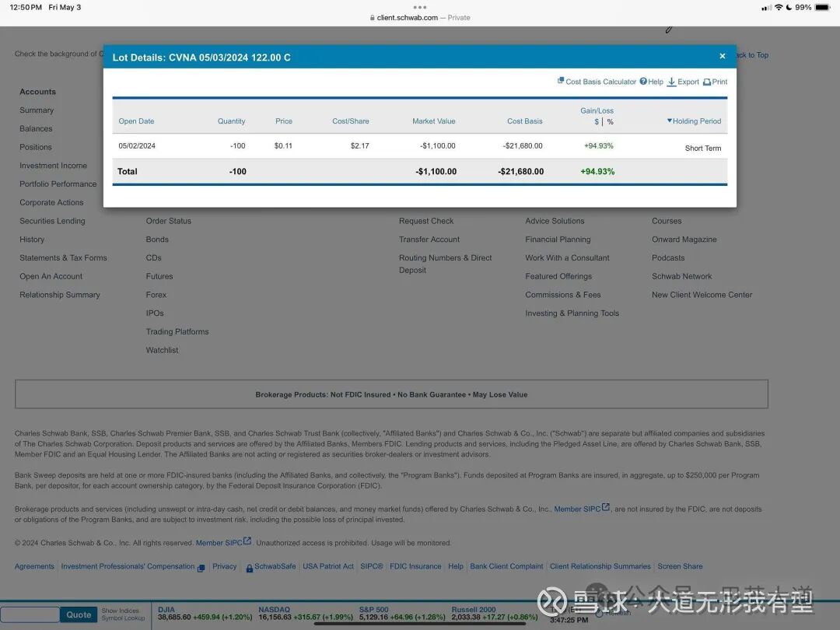Open Financial Planning link
The height and width of the screenshot is (630, 840).
pos(558,240)
